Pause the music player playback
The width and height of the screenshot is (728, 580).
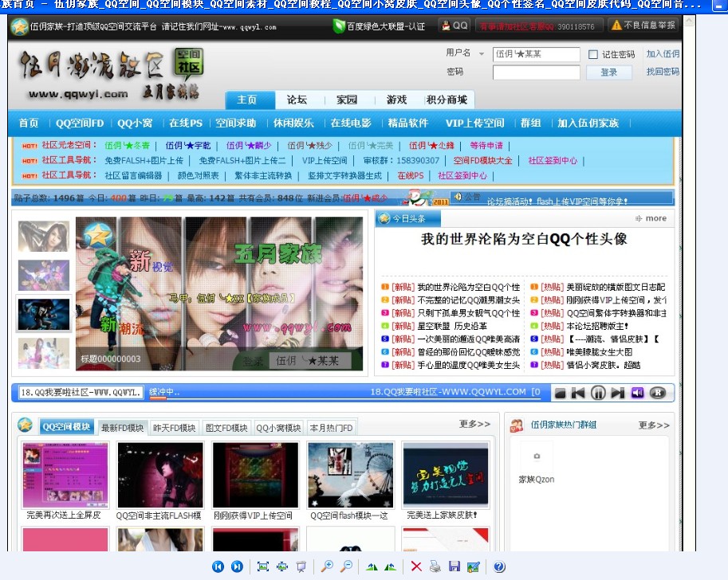(x=597, y=393)
